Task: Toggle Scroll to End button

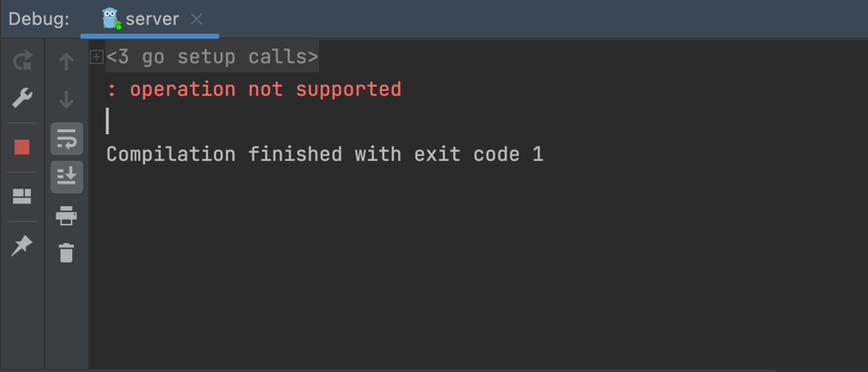Action: (66, 177)
